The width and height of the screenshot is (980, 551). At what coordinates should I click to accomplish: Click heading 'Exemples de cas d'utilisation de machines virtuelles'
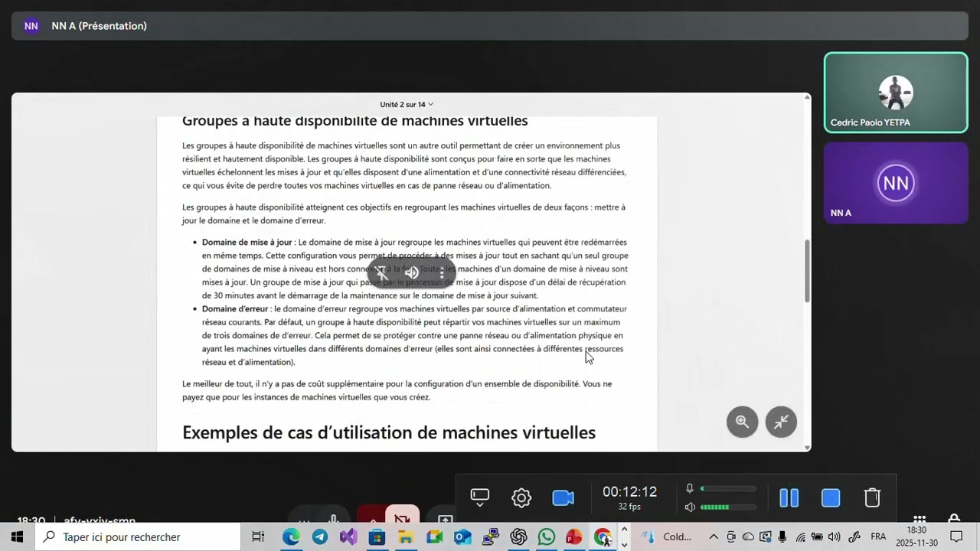click(389, 433)
